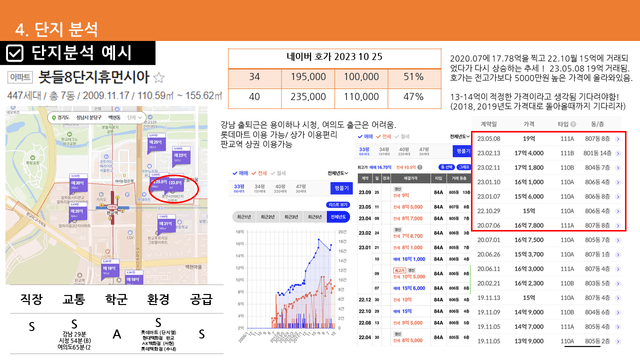
Task: Select the 47평 tab above the chart
Action: pyautogui.click(x=301, y=188)
